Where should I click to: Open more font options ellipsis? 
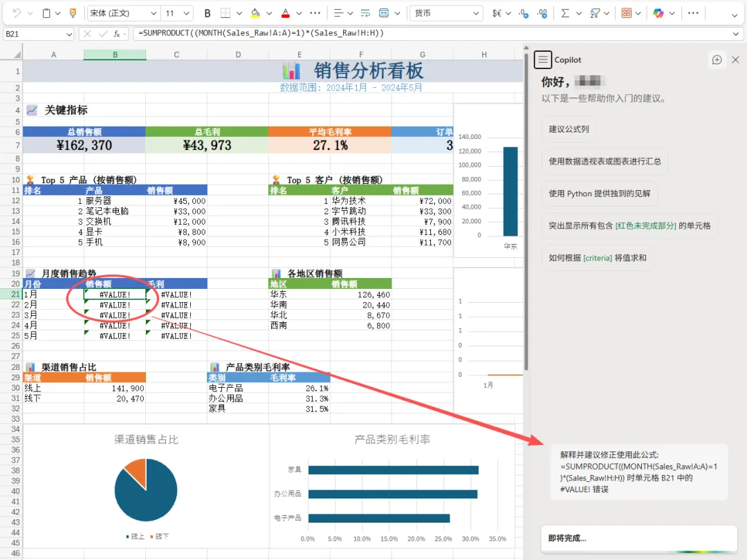point(315,13)
